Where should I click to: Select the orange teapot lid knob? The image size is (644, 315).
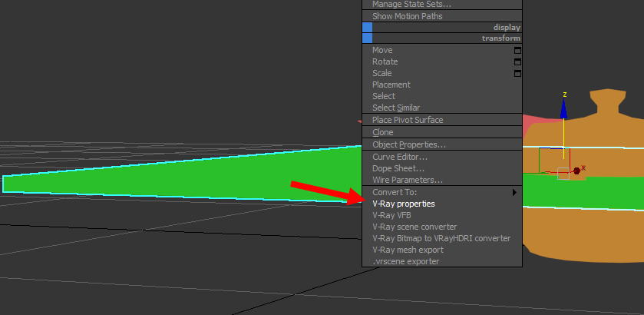pyautogui.click(x=608, y=102)
